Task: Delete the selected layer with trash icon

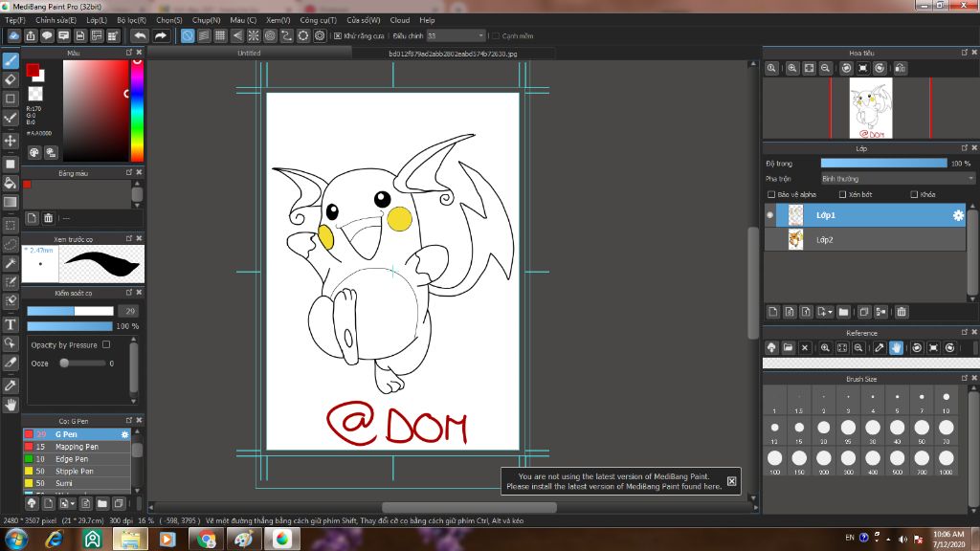Action: (902, 312)
